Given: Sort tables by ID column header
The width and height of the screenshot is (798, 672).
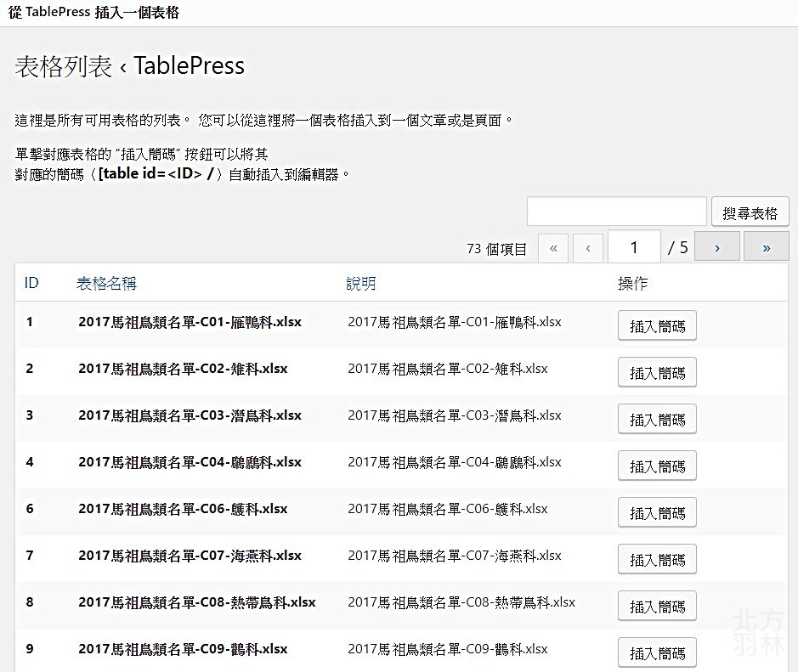Looking at the screenshot, I should (31, 283).
